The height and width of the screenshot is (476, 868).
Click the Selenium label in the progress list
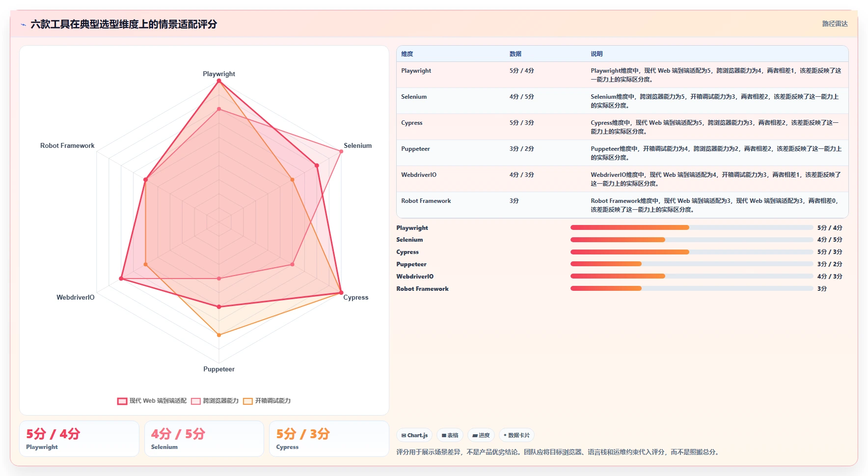[x=409, y=240]
